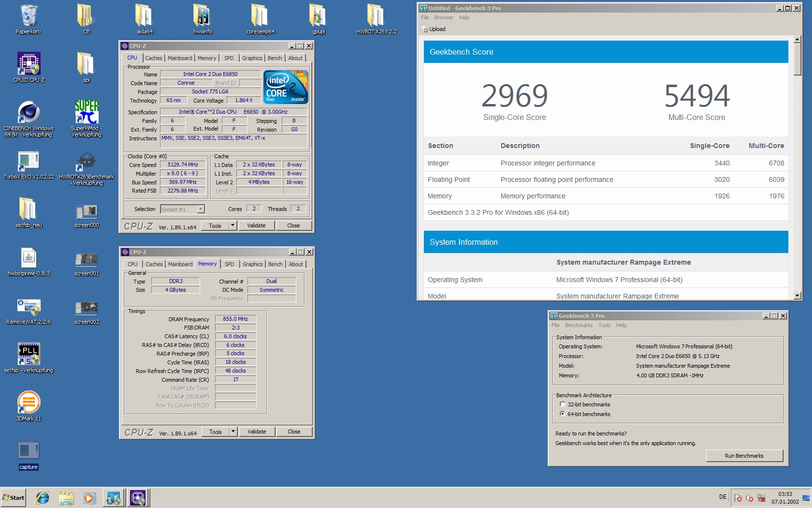
Task: Launch TurboV EVO V1.02.32 shortcut
Action: pyautogui.click(x=29, y=165)
